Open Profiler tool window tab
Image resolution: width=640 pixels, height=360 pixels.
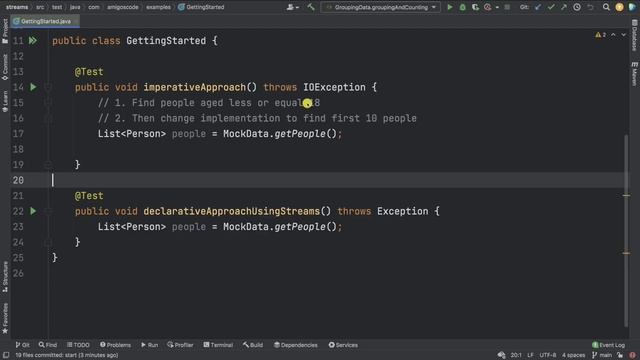180,345
